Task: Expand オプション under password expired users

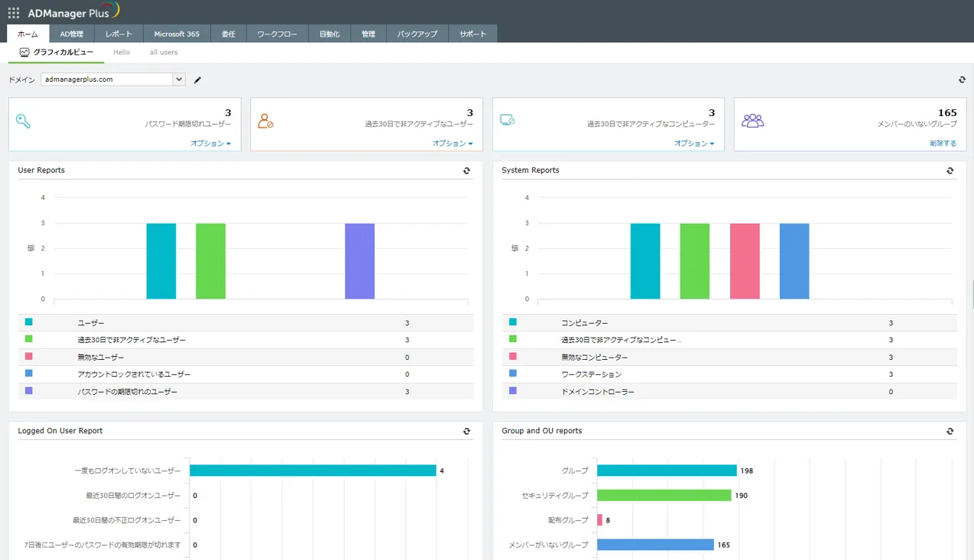Action: pyautogui.click(x=210, y=144)
